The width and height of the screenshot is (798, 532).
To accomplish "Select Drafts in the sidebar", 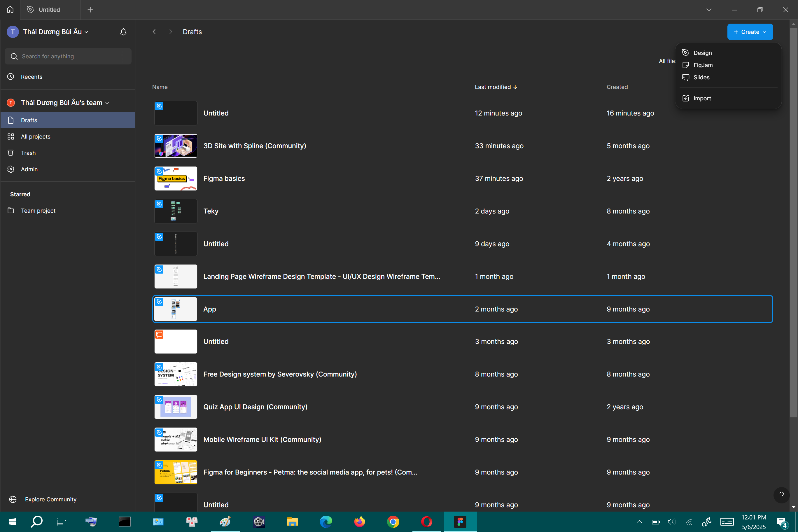I will [68, 120].
